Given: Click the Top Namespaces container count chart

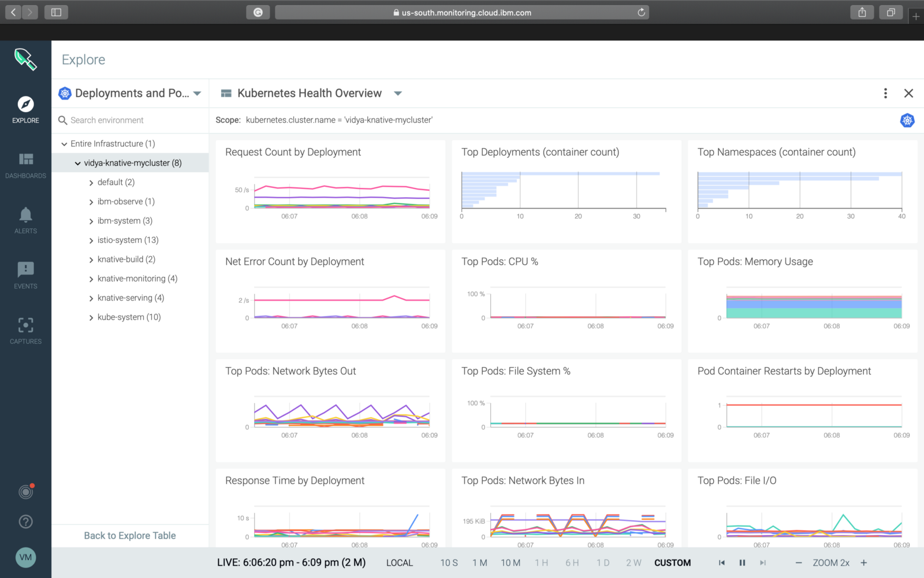Looking at the screenshot, I should tap(803, 191).
